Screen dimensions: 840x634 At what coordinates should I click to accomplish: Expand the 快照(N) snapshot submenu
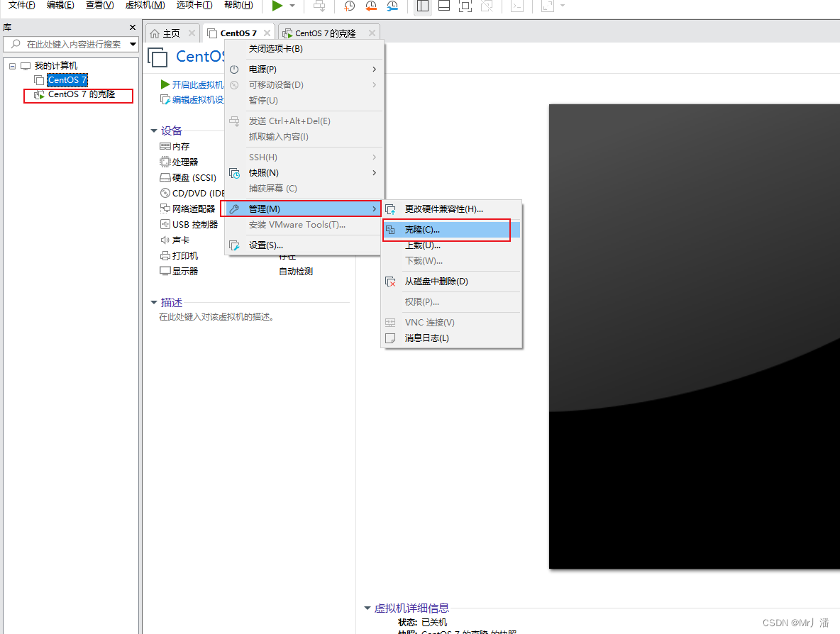tap(304, 173)
